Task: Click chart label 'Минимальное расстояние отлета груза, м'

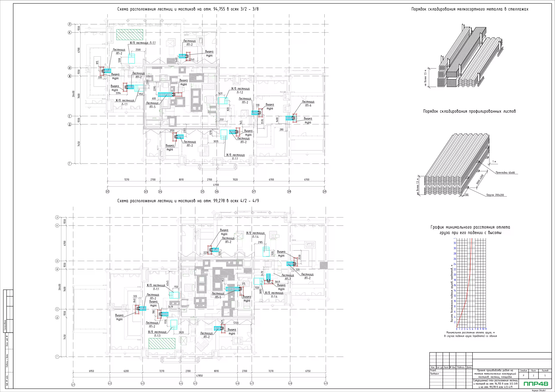Action: (470, 333)
